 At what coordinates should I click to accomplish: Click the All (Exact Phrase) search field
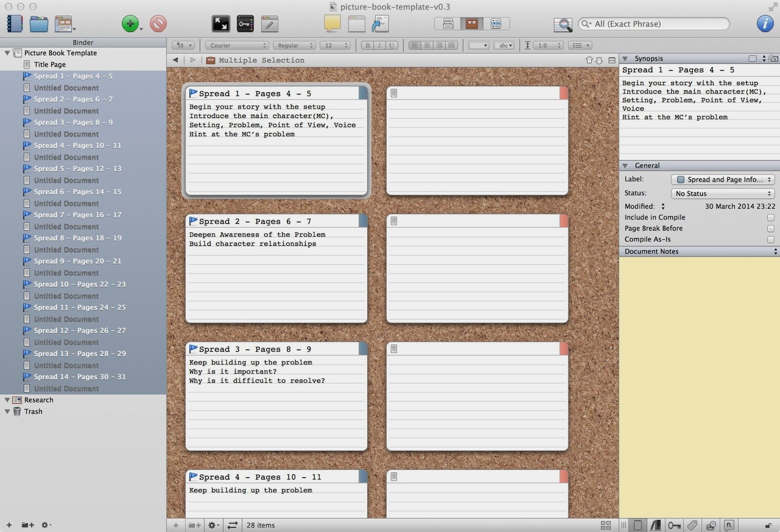654,24
